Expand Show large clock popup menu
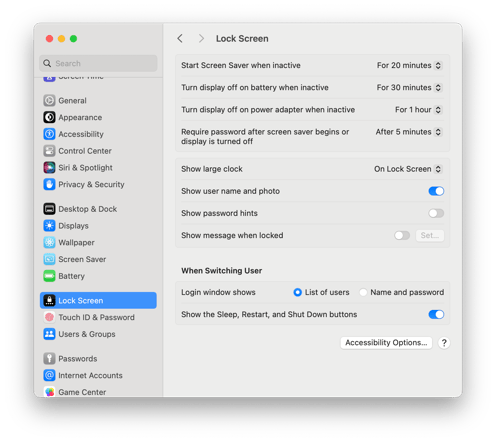 [408, 169]
